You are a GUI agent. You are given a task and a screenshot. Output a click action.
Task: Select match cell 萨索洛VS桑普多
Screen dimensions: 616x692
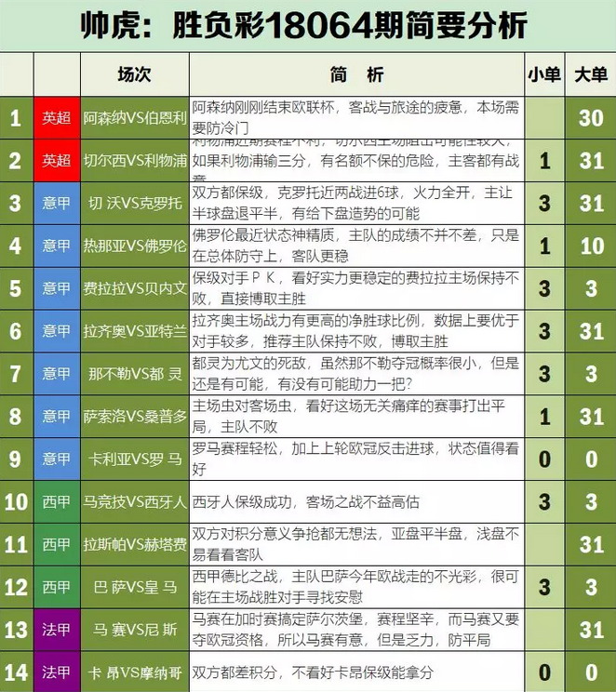tap(135, 417)
